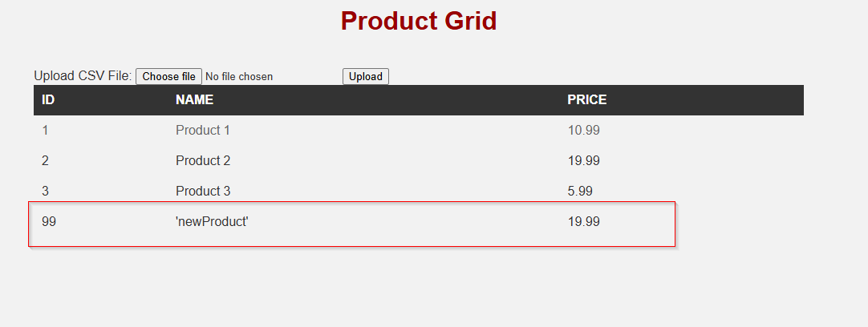The width and height of the screenshot is (868, 327).
Task: Click the Upload button
Action: point(365,76)
